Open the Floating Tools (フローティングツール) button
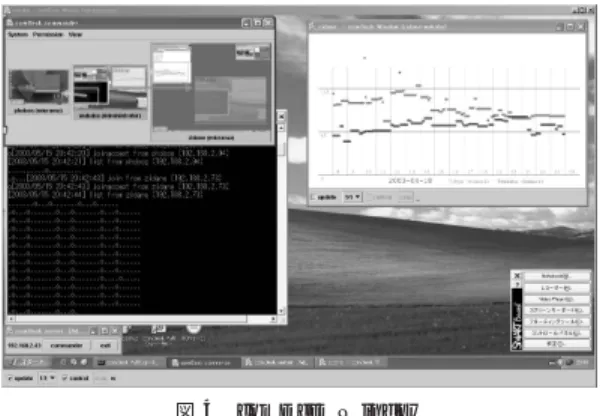 (x=556, y=321)
